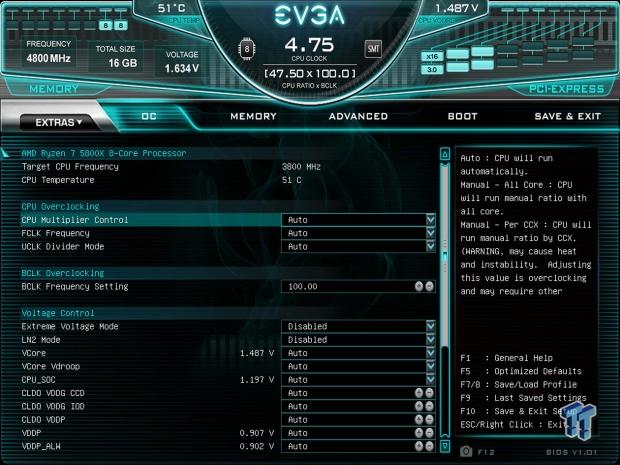Click the 8-core CPU chip icon
The image size is (620, 465).
(247, 49)
